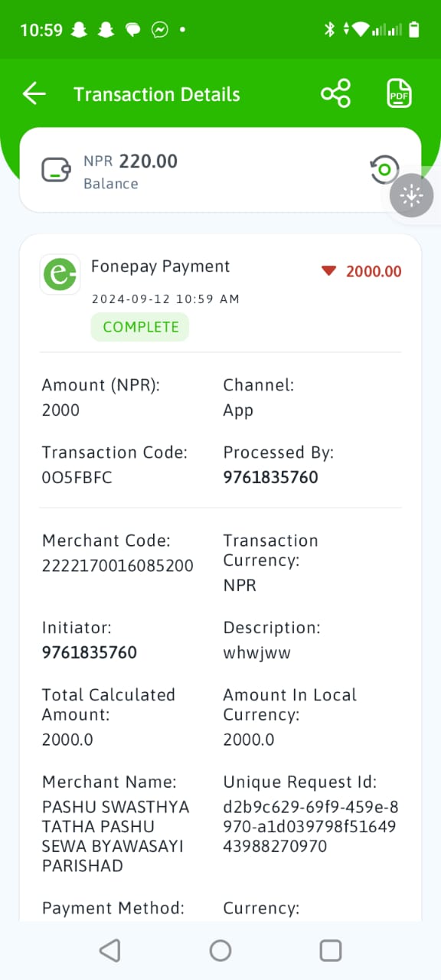Select Processed By number 9761835760
Viewport: 441px width, 980px height.
click(270, 478)
